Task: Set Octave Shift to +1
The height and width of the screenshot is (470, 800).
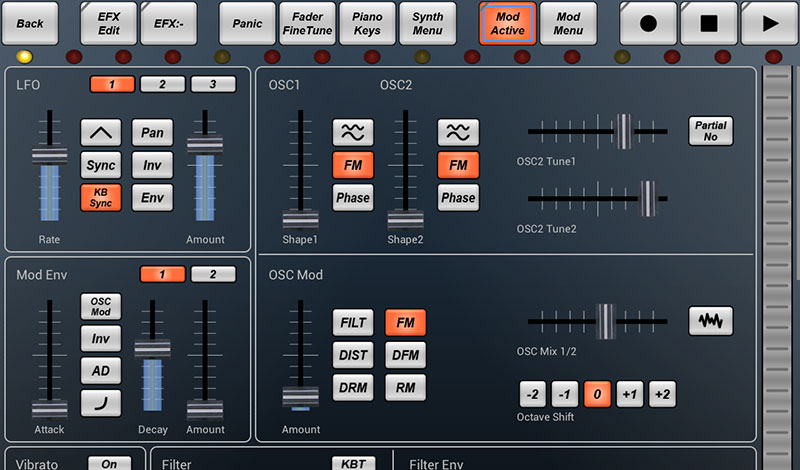Action: 630,394
